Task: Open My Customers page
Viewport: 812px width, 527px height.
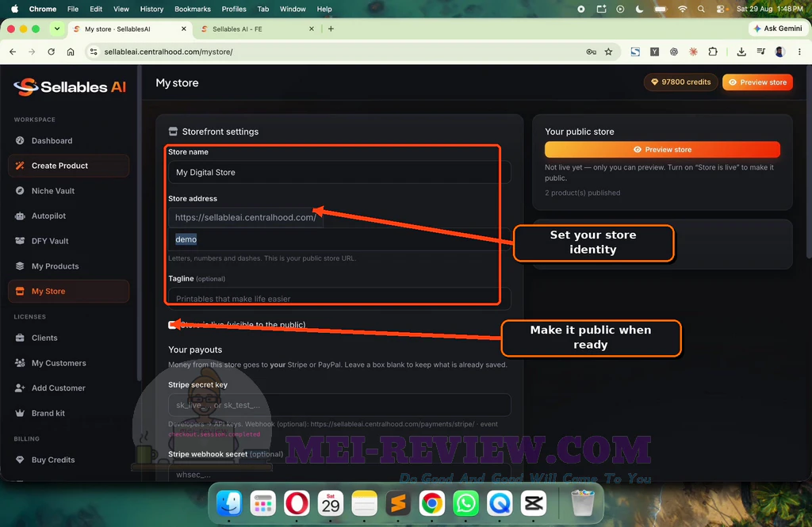Action: coord(68,363)
